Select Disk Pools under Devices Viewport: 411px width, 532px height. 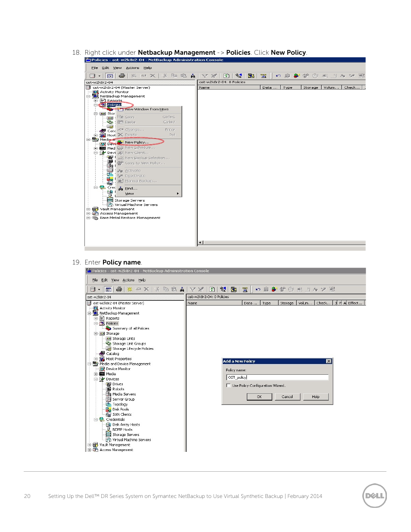pos(121,410)
